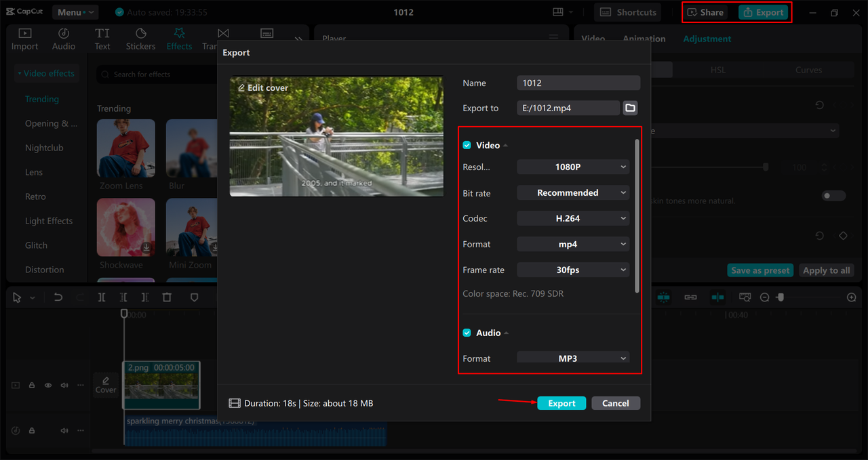Open the Import media panel
The height and width of the screenshot is (460, 868).
click(24, 39)
